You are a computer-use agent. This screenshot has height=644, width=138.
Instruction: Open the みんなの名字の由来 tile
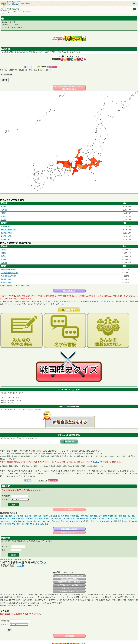(21, 330)
